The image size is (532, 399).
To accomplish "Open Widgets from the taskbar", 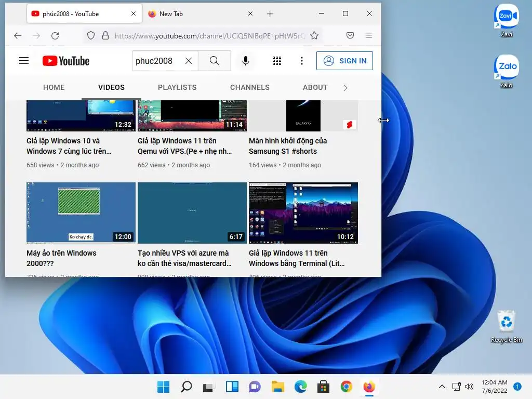I will pos(232,387).
